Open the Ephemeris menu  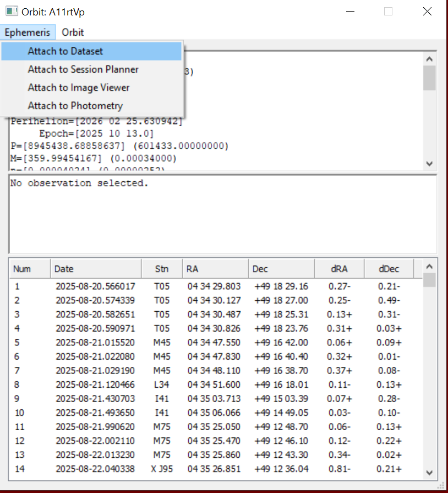coord(28,32)
